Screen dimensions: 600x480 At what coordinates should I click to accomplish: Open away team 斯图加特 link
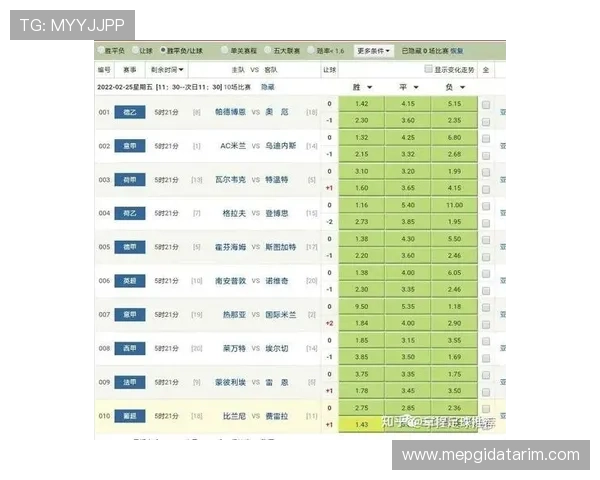click(x=280, y=247)
